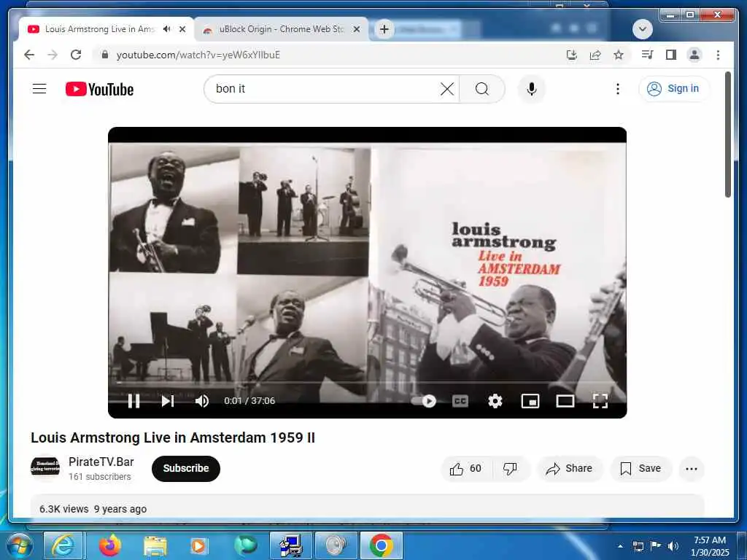
Task: Open Windows Explorer folder icon
Action: [x=155, y=545]
